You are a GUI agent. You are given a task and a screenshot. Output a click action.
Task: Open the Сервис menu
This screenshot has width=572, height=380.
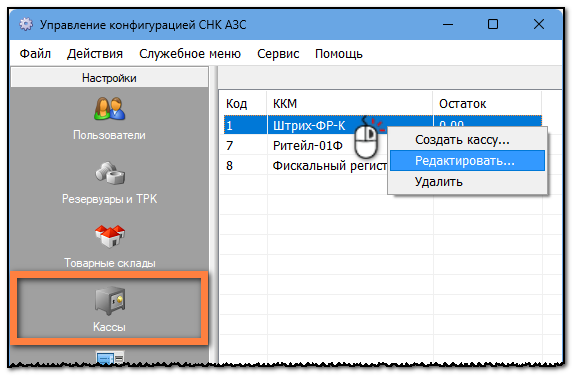click(x=278, y=54)
